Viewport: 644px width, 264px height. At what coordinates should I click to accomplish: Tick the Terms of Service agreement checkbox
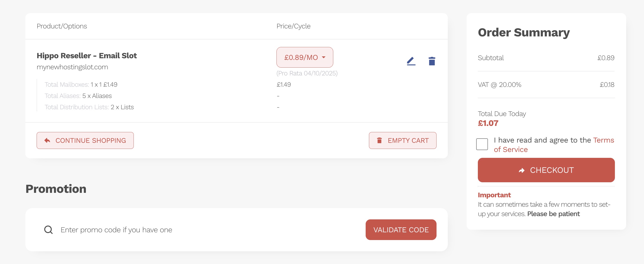coord(482,144)
